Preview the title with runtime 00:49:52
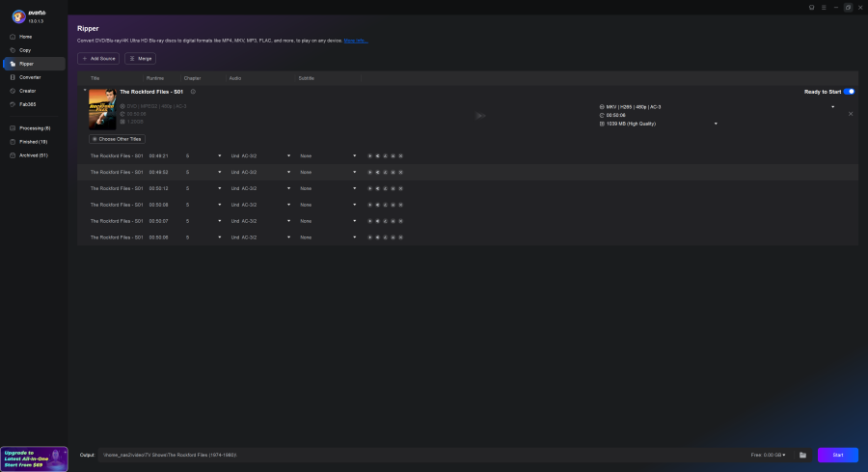This screenshot has width=868, height=472. (x=369, y=172)
